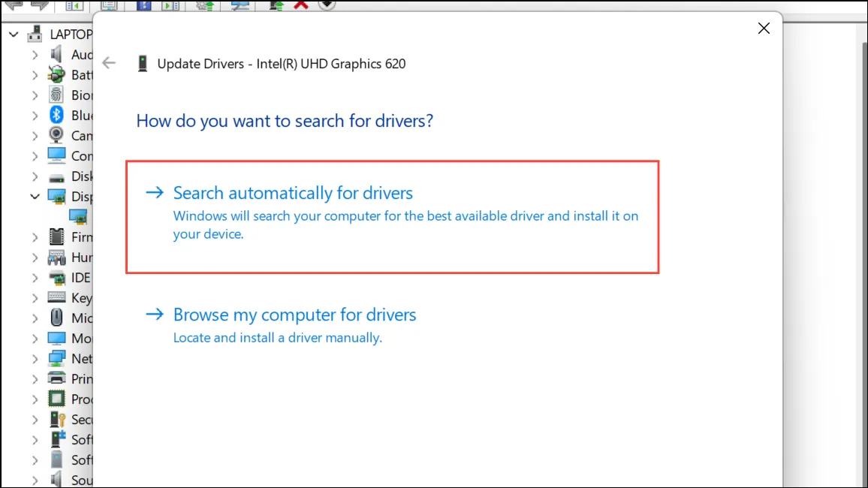The image size is (868, 488).
Task: Expand the Aud (audio) category chevron
Action: pos(35,55)
